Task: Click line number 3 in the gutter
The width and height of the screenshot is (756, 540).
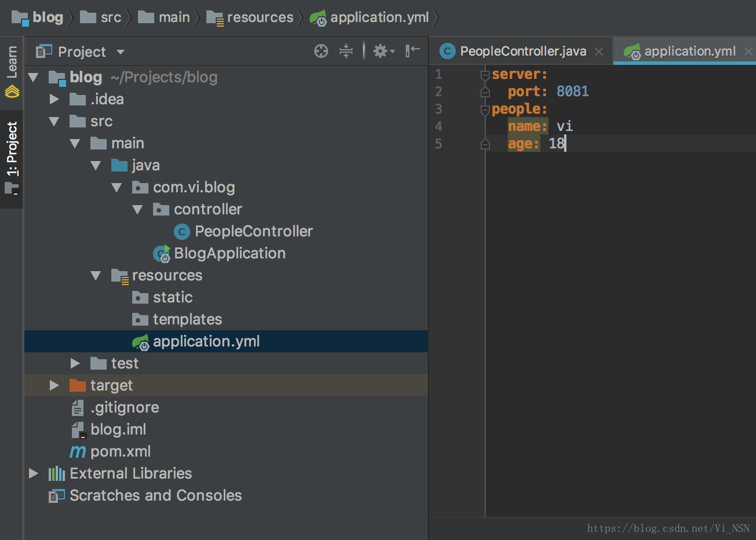Action: click(439, 109)
